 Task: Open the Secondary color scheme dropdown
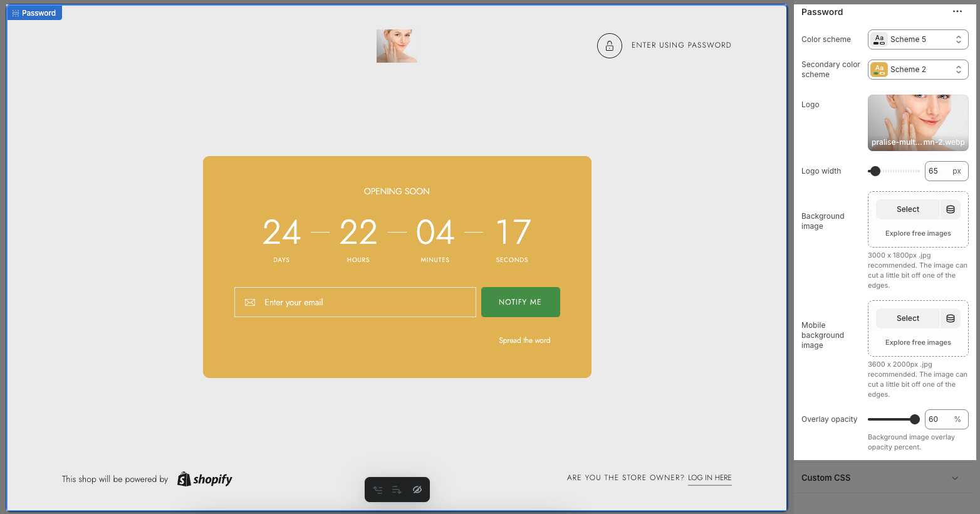(917, 70)
